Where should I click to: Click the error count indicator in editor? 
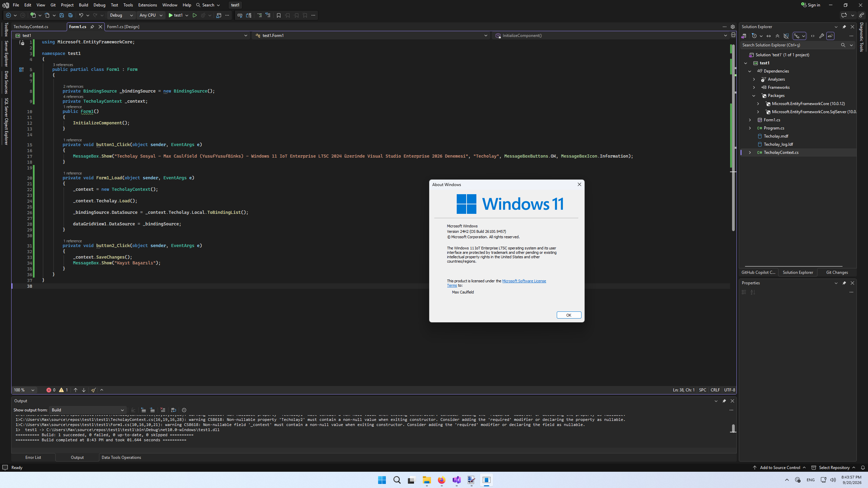click(x=51, y=390)
